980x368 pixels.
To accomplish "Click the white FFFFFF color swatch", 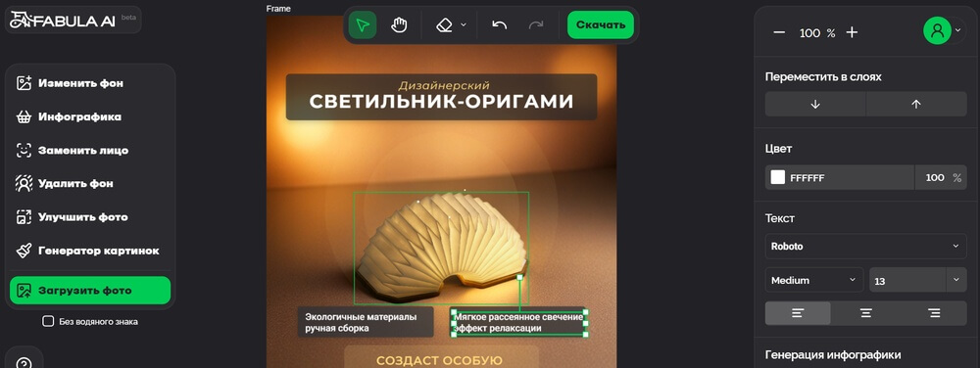I will (x=777, y=177).
